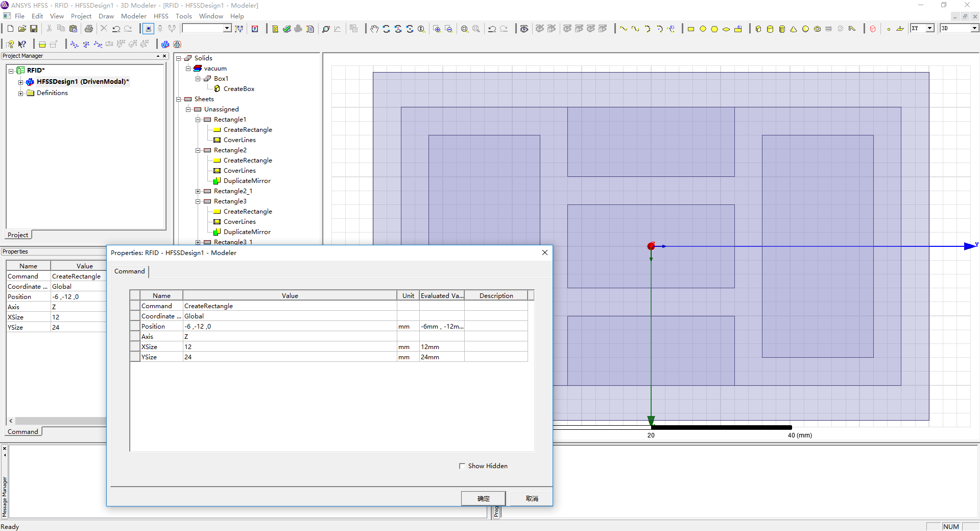Click the Draw Circle tool
Viewport: 980px width, 531px height.
point(703,29)
